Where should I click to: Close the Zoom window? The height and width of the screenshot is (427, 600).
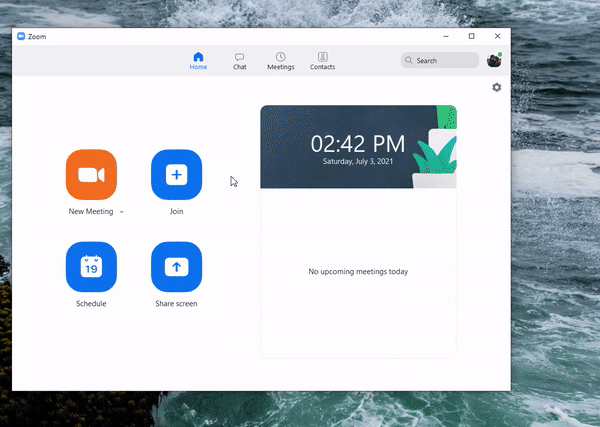[x=498, y=36]
